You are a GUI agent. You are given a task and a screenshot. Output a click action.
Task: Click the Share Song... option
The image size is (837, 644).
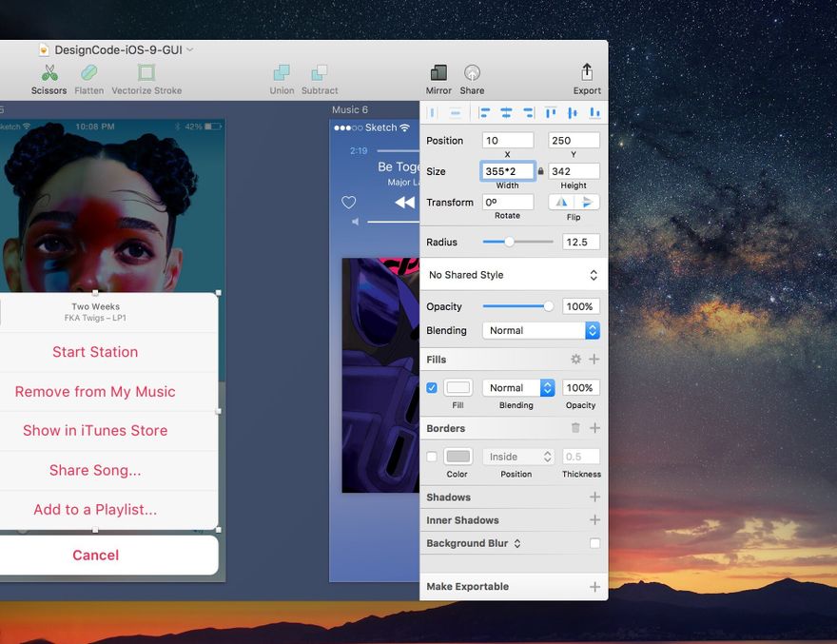tap(95, 470)
